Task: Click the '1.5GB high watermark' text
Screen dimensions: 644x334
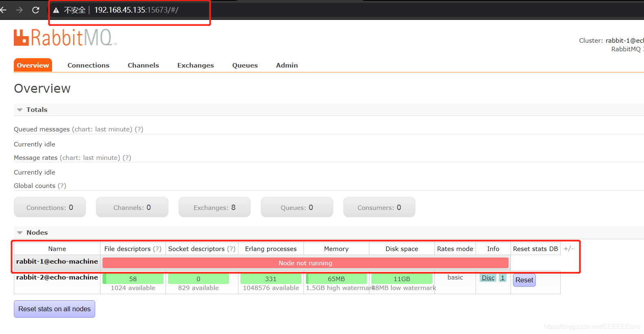Action: click(340, 288)
